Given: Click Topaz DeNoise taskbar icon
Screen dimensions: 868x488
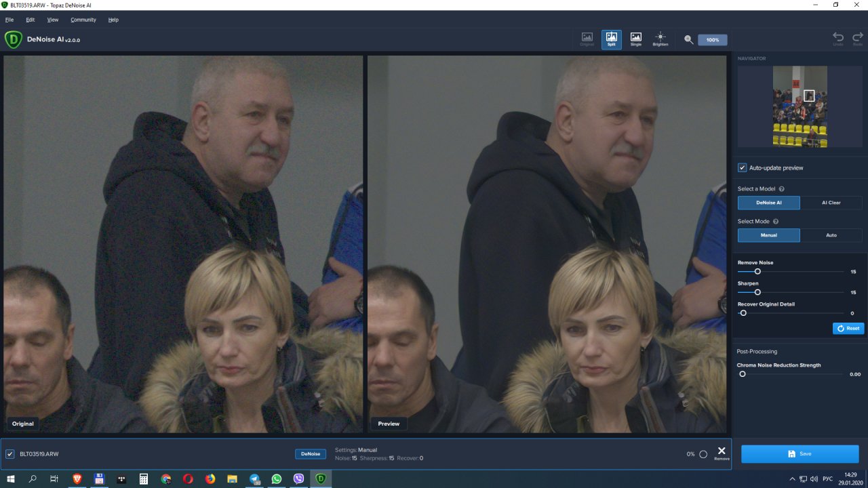Looking at the screenshot, I should click(x=321, y=479).
